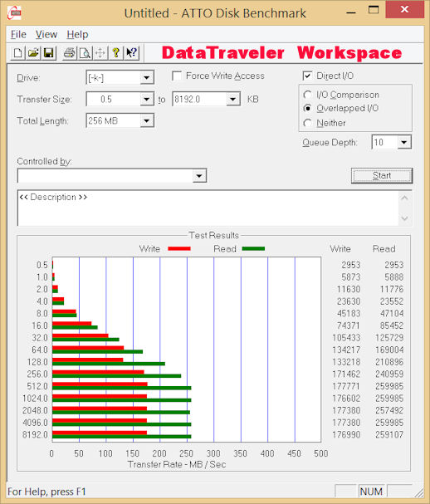Open the Total Length dropdown

[147, 121]
